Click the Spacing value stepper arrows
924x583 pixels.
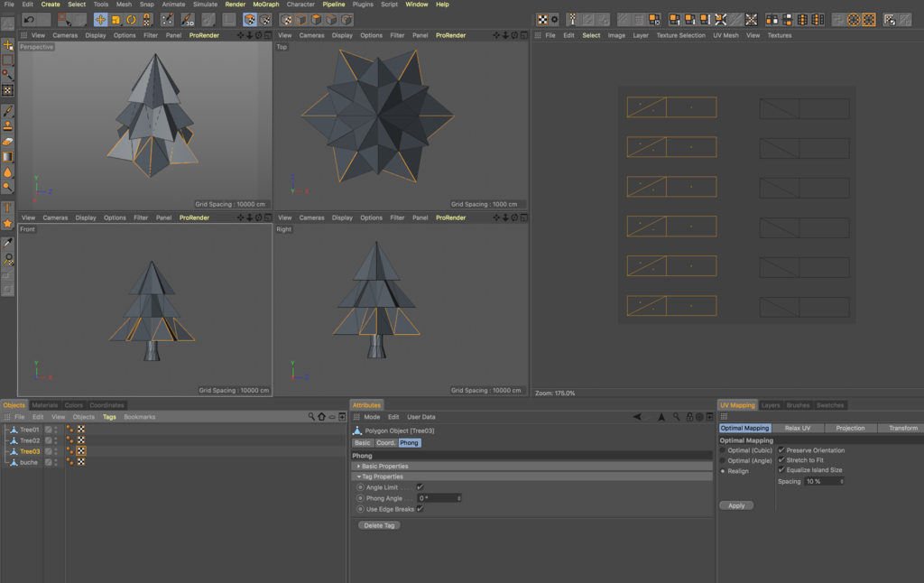[x=842, y=482]
